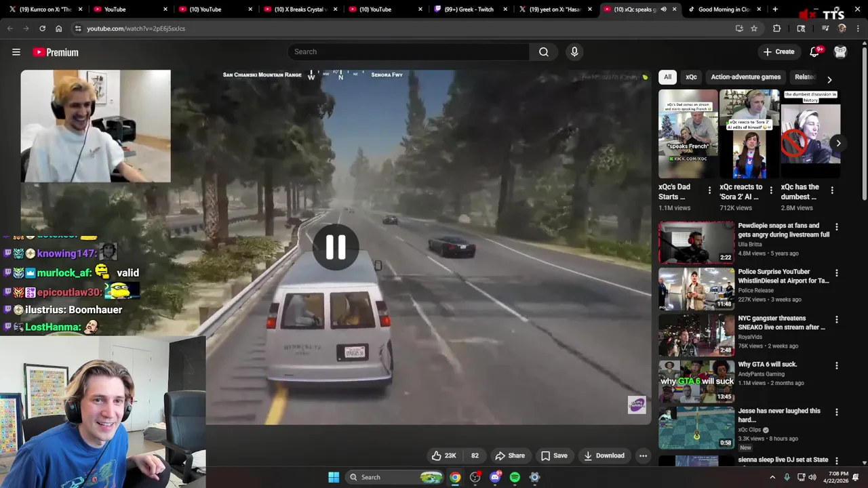
Task: Like the video with the 23K thumbs-up
Action: tap(443, 455)
